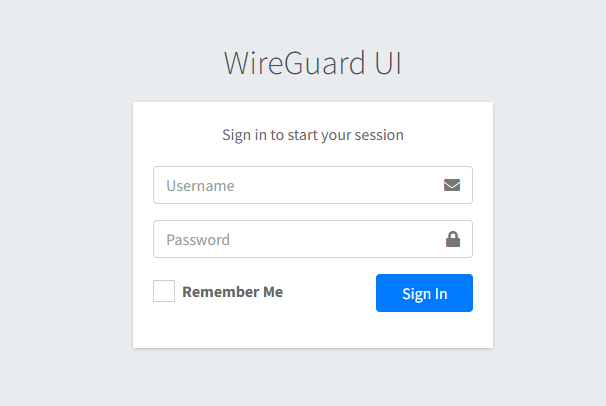
Task: Click the Username placeholder text
Action: coord(200,185)
